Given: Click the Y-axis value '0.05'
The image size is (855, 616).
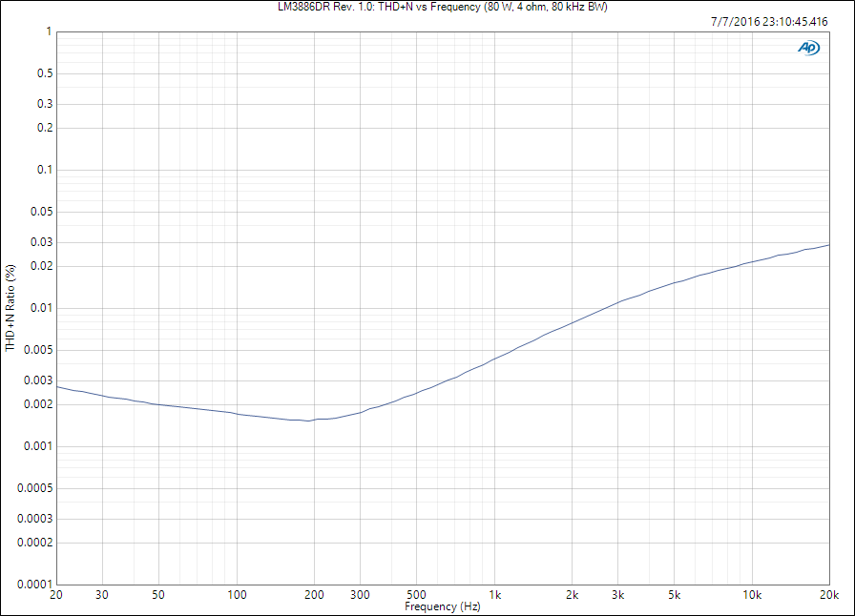Looking at the screenshot, I should [42, 212].
